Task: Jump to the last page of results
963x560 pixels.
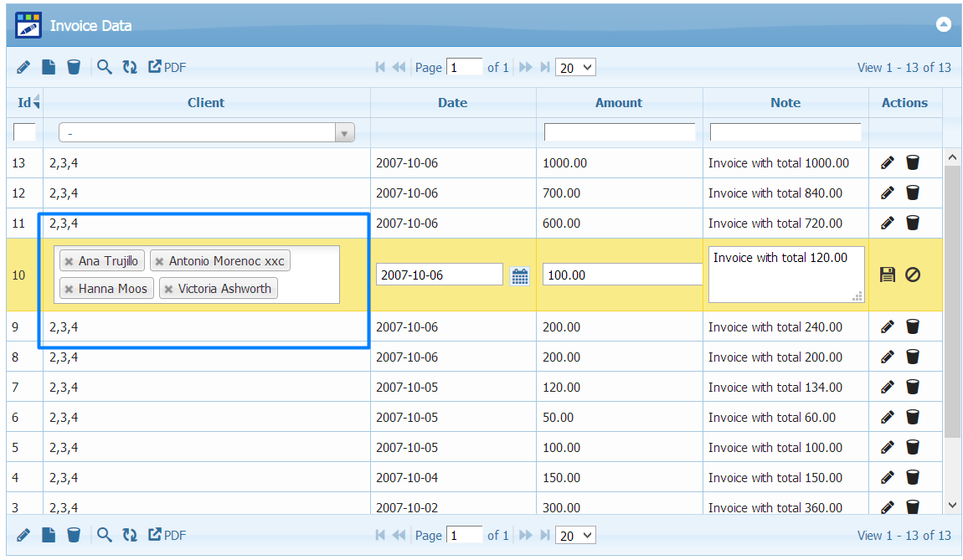Action: pos(545,67)
